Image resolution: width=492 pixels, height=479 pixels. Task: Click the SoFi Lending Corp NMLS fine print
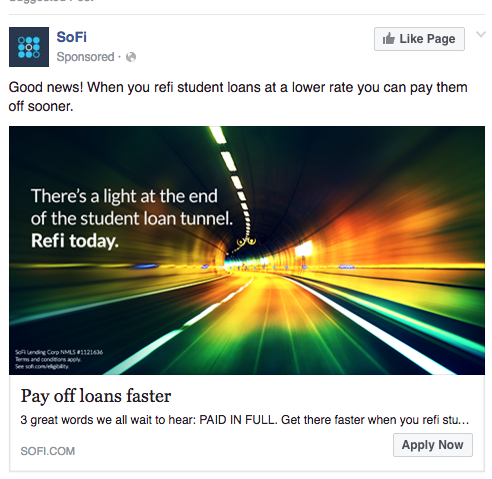point(59,352)
